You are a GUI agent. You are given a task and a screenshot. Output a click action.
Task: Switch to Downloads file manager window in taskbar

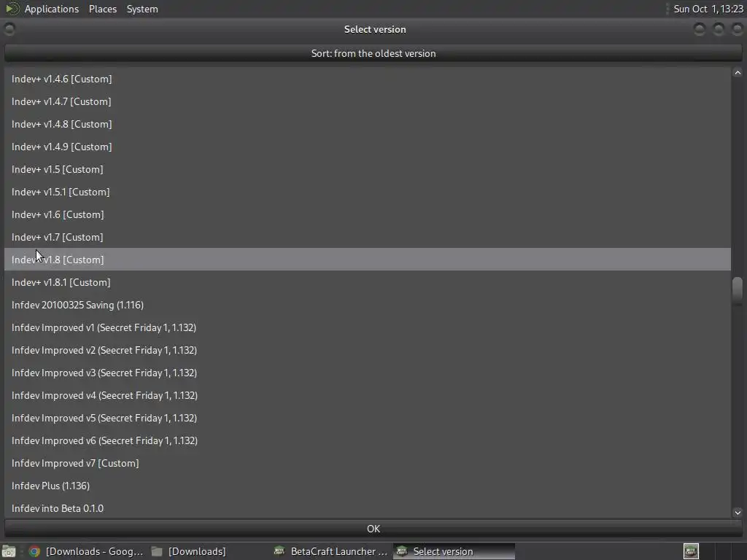[189, 551]
